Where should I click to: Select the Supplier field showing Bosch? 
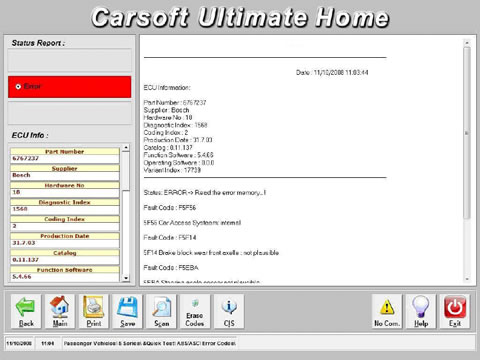65,175
